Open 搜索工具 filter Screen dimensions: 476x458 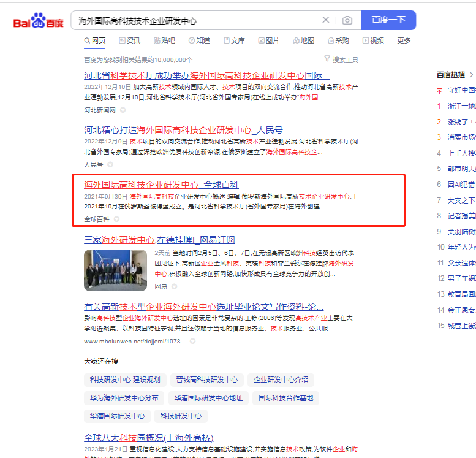341,59
